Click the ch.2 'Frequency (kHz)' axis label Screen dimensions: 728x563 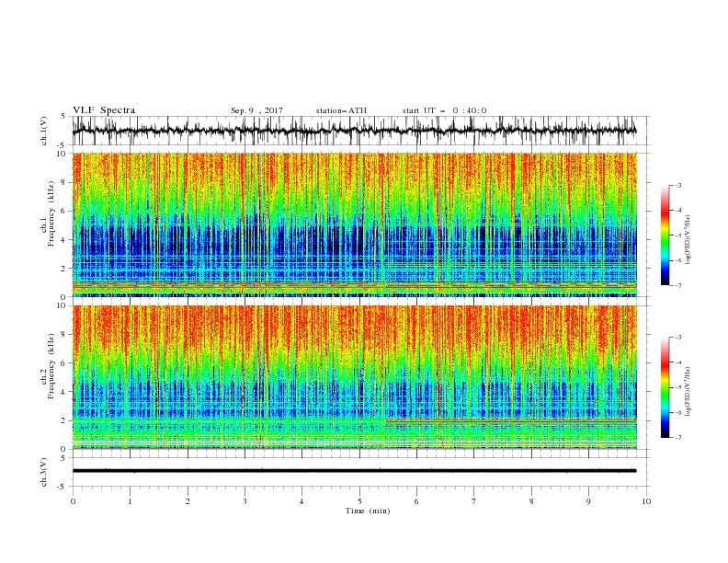click(x=52, y=366)
